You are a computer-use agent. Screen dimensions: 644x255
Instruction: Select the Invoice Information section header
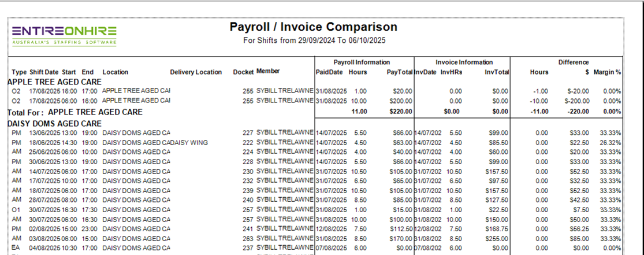tap(464, 62)
